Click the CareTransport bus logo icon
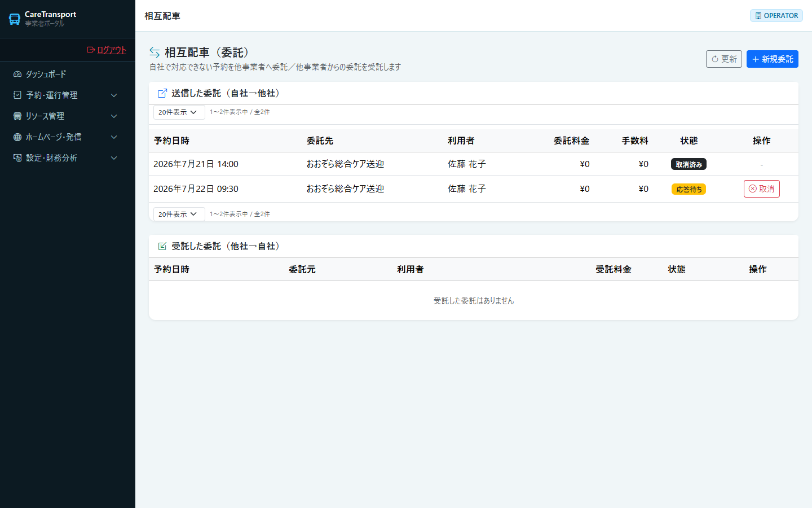The image size is (812, 508). pyautogui.click(x=15, y=19)
